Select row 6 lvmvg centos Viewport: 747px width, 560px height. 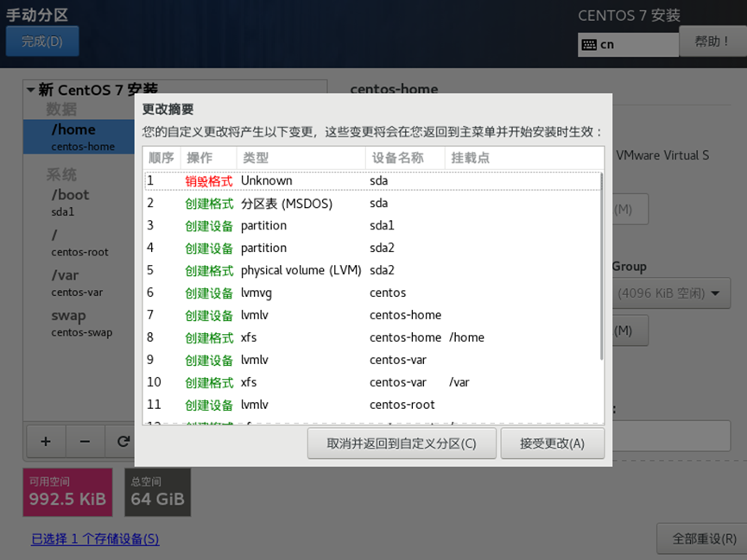tap(371, 293)
